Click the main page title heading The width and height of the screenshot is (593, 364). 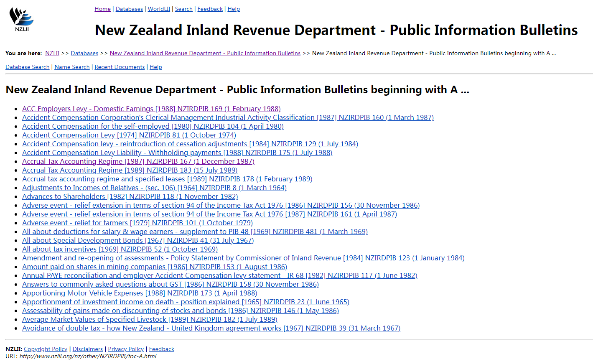[x=336, y=30]
